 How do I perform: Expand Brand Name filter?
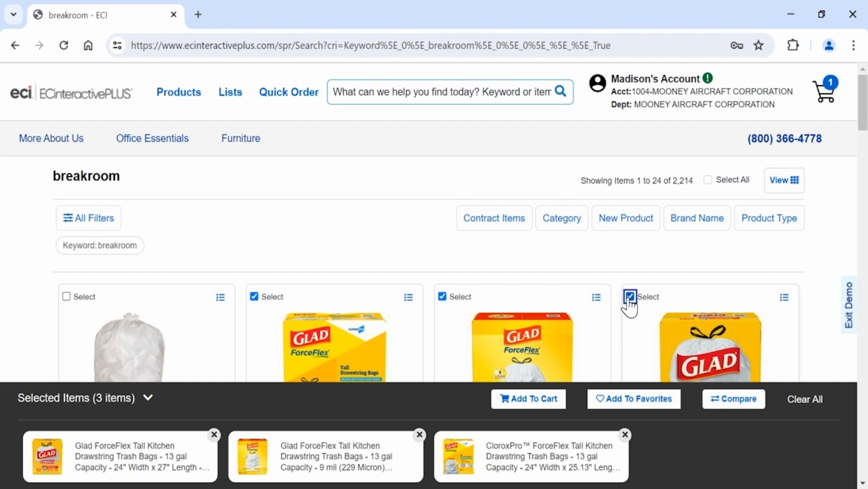697,218
